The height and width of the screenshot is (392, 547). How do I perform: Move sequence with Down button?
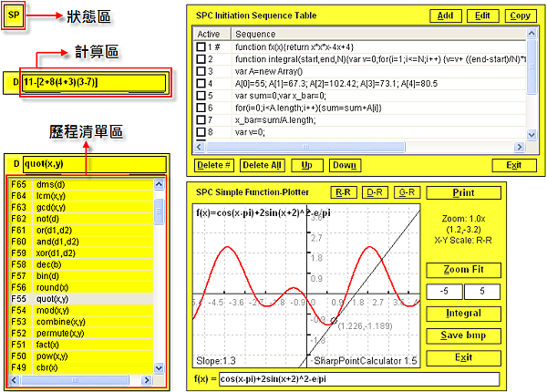point(345,165)
